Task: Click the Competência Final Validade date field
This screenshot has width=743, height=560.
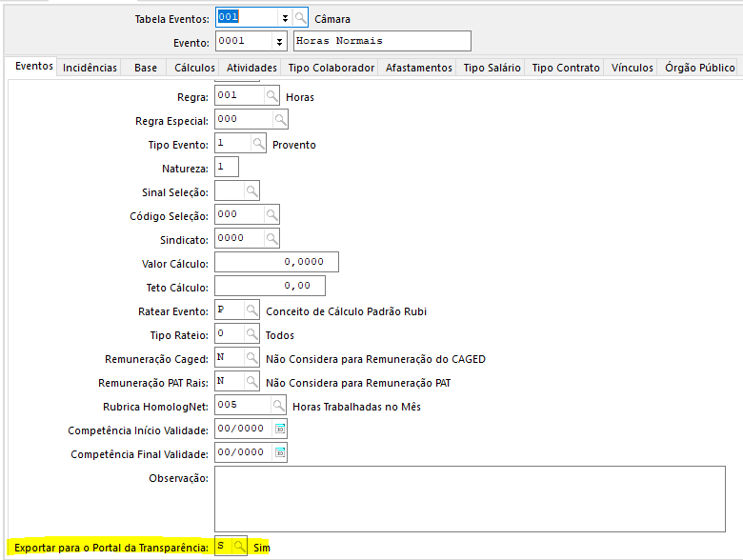Action: click(x=244, y=452)
